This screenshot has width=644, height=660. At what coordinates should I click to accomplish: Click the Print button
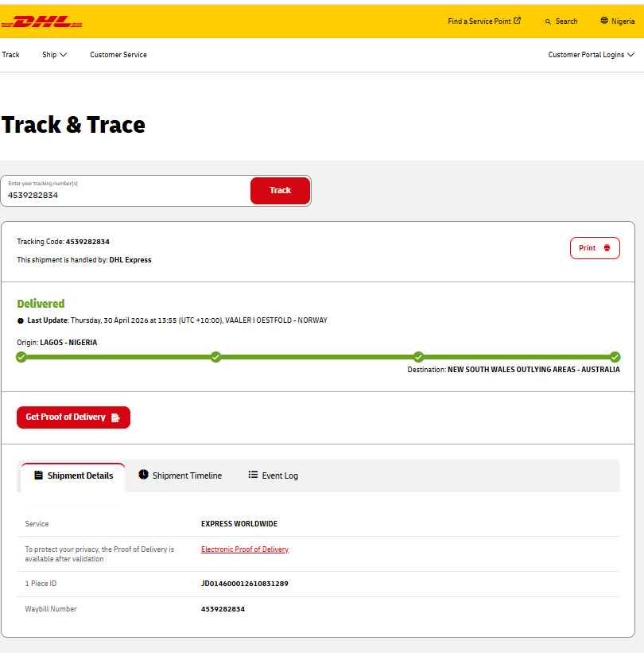point(595,248)
